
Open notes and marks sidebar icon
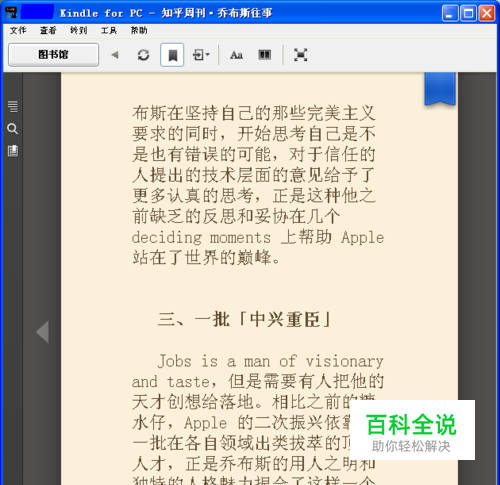click(13, 151)
